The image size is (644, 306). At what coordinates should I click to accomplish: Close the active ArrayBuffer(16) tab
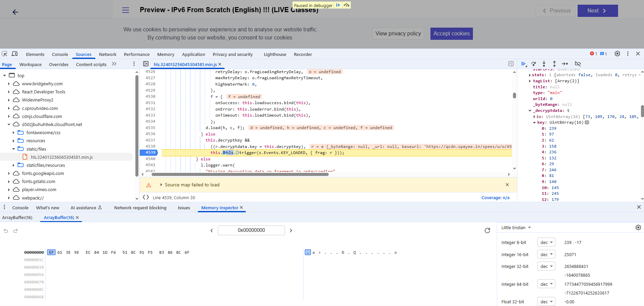tap(77, 218)
